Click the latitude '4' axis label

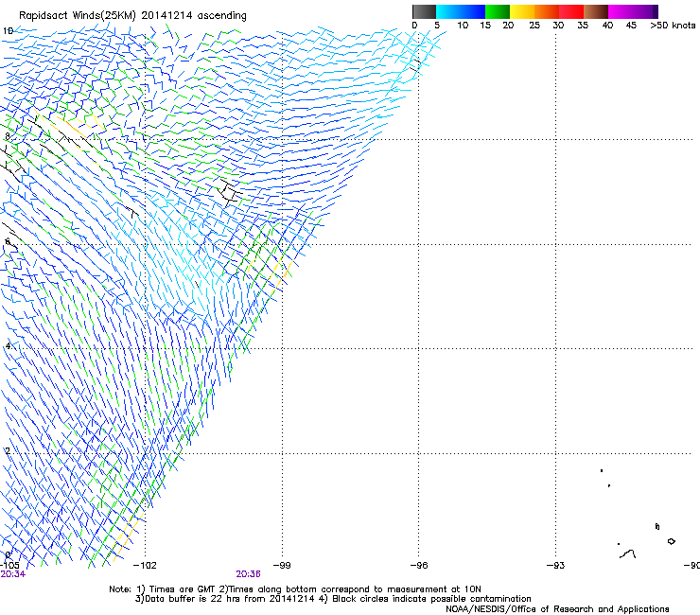point(8,346)
